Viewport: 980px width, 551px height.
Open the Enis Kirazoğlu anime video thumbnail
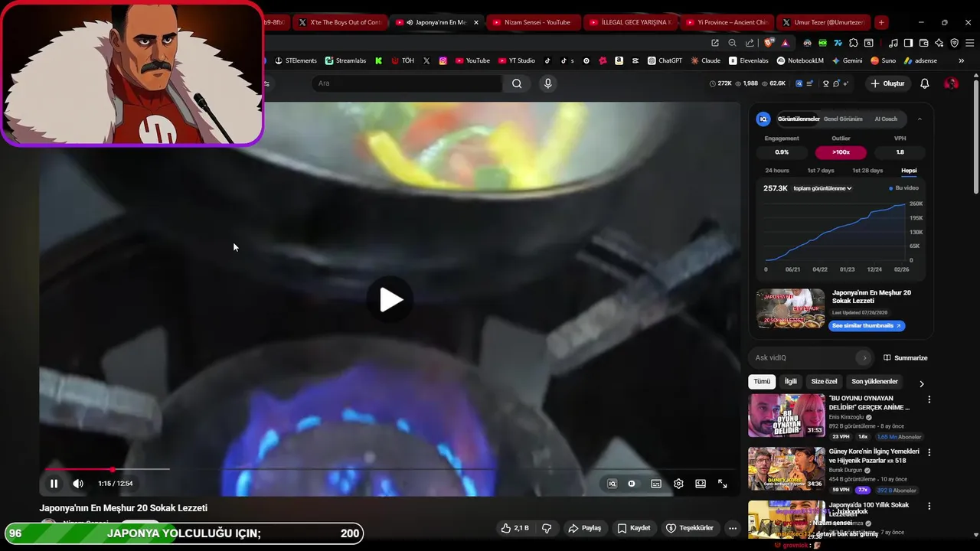[x=786, y=416]
